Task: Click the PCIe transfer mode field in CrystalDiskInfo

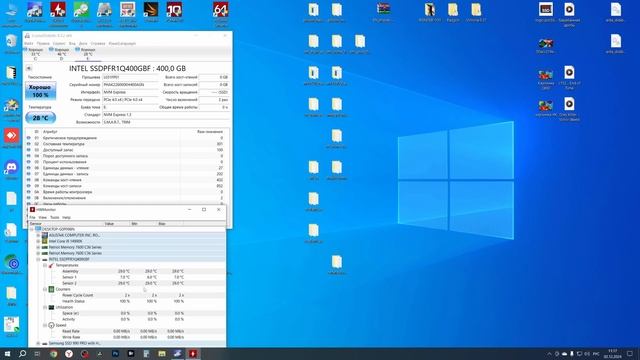Action: point(130,100)
